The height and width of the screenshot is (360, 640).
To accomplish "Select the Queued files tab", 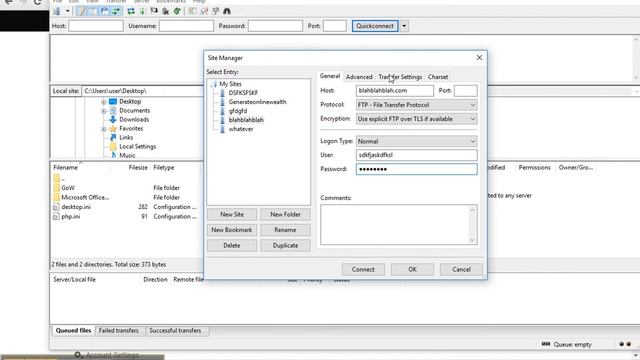I will coord(73,331).
